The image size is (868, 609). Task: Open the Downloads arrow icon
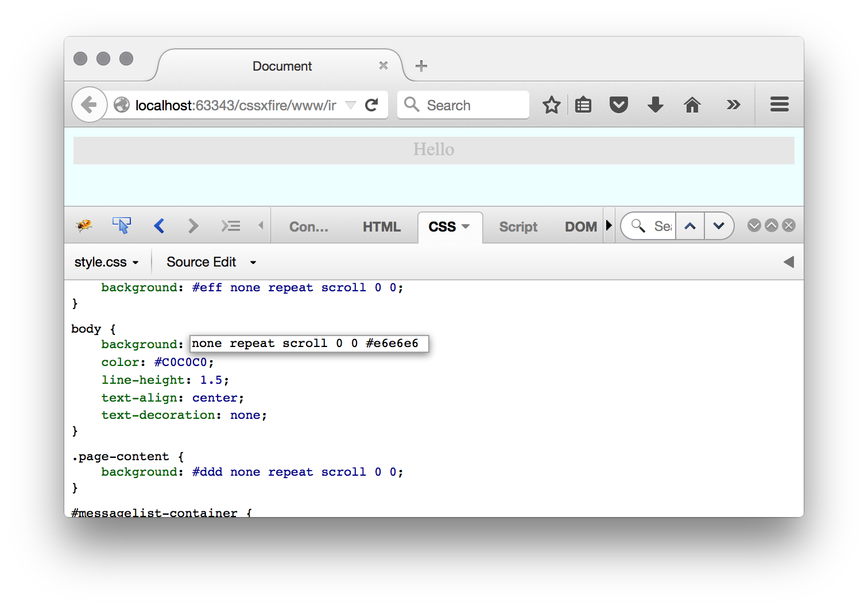click(x=655, y=105)
